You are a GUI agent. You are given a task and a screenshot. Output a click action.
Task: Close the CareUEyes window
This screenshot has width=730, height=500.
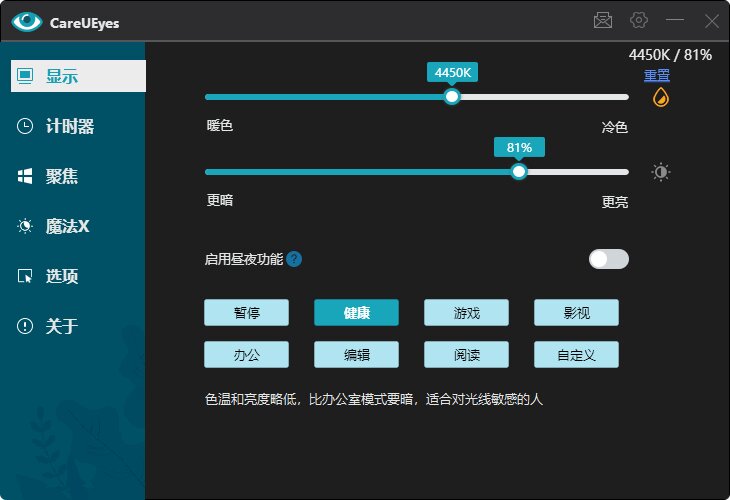(711, 20)
